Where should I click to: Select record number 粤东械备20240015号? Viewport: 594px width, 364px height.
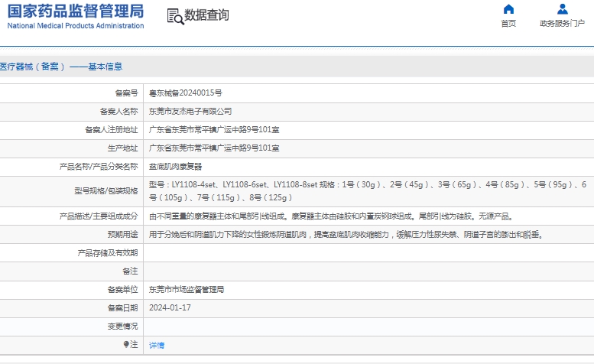(185, 93)
